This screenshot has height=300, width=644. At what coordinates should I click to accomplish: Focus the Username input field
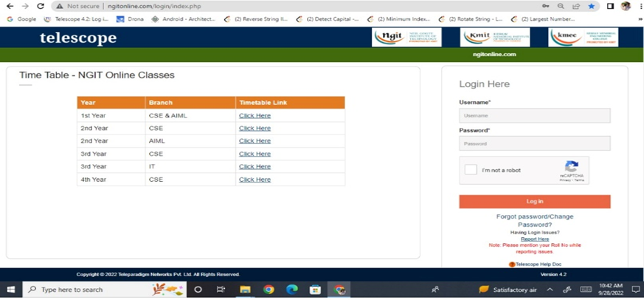coord(534,115)
